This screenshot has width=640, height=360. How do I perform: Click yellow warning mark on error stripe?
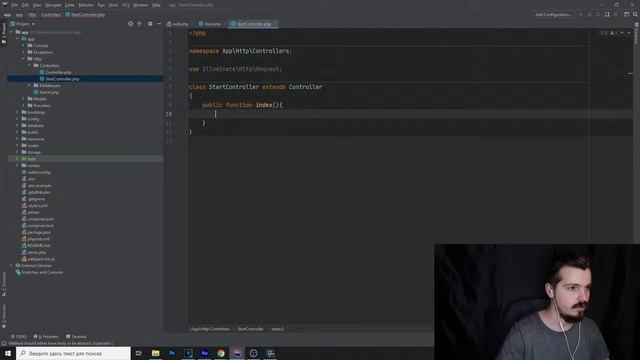coord(630,73)
